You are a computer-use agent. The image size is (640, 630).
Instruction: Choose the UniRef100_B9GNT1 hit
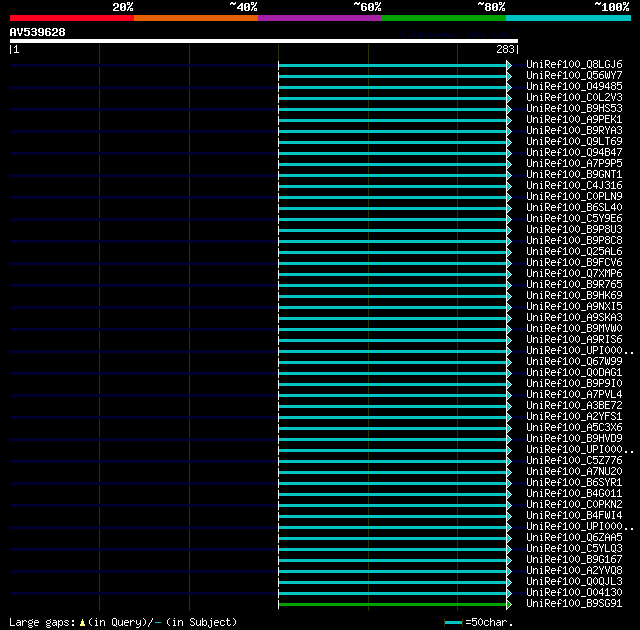[574, 175]
